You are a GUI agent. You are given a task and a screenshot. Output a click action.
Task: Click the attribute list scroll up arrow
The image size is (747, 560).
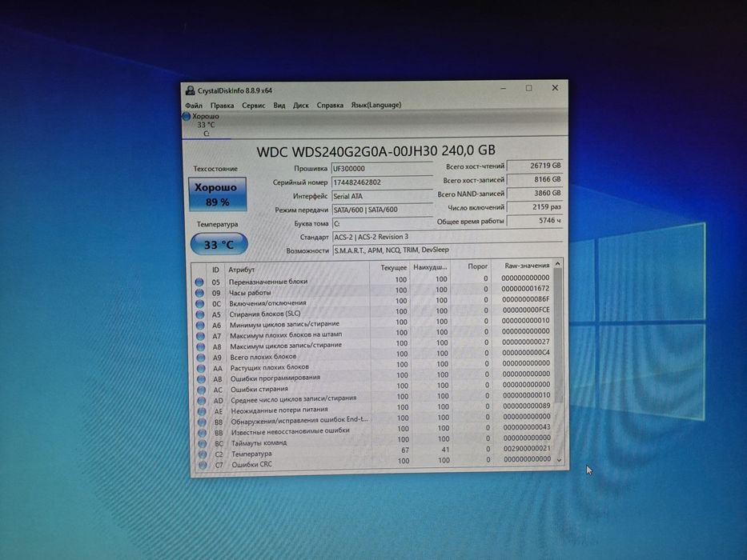click(x=558, y=264)
